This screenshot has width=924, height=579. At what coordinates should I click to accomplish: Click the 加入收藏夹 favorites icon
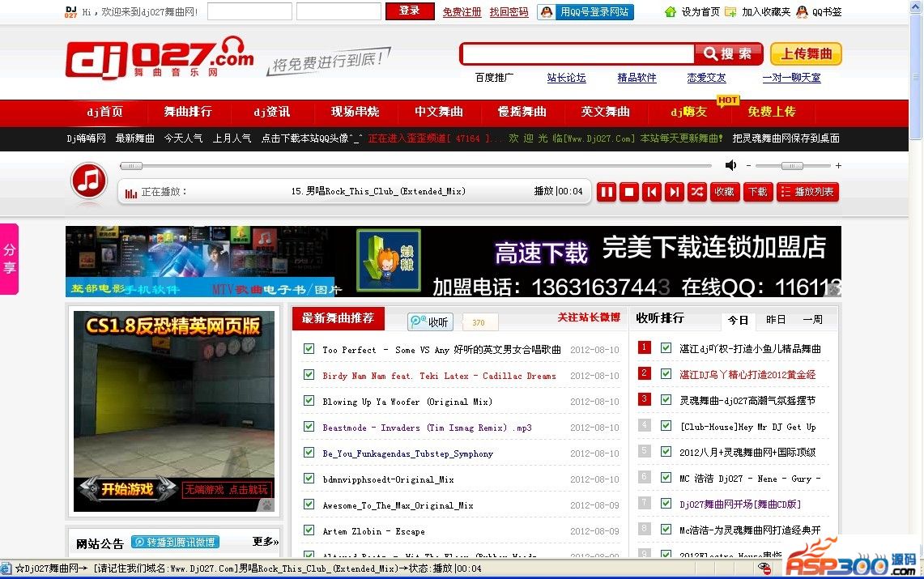730,12
